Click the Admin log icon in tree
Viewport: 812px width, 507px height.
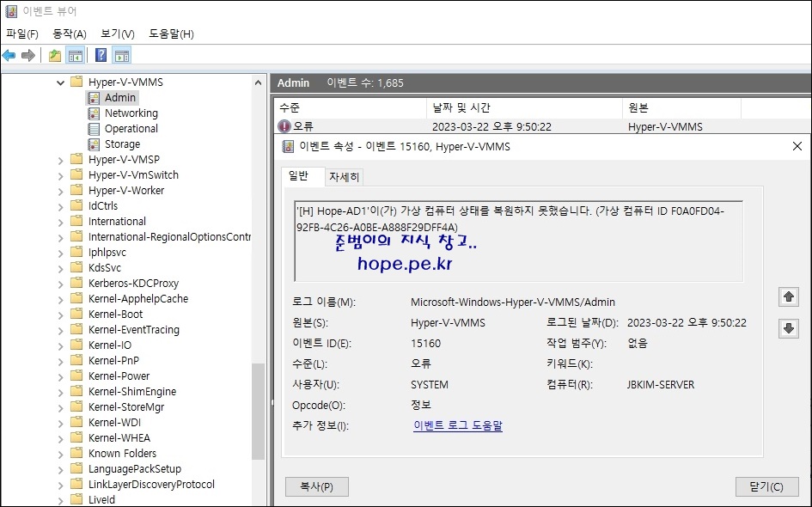point(94,98)
